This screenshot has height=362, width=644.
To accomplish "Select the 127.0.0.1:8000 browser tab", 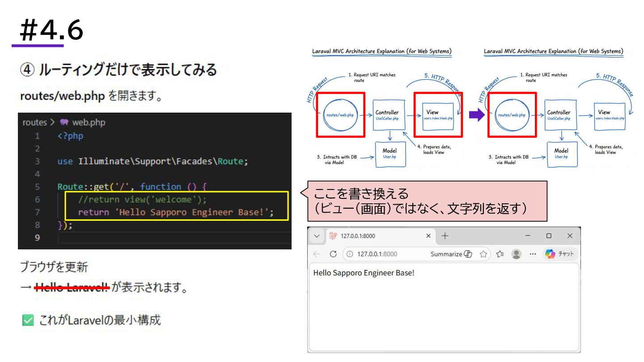I will point(380,236).
